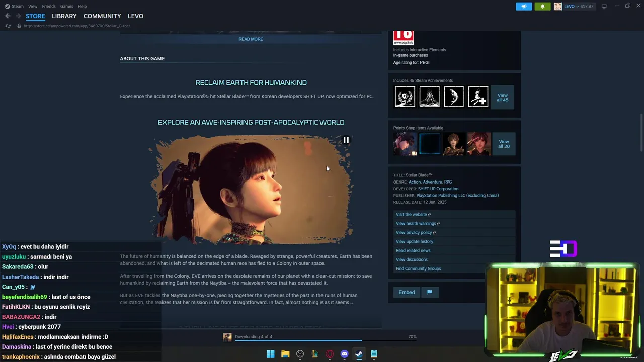This screenshot has width=644, height=362.
Task: Open SHIFT UP Corporation developer link
Action: coord(438,189)
